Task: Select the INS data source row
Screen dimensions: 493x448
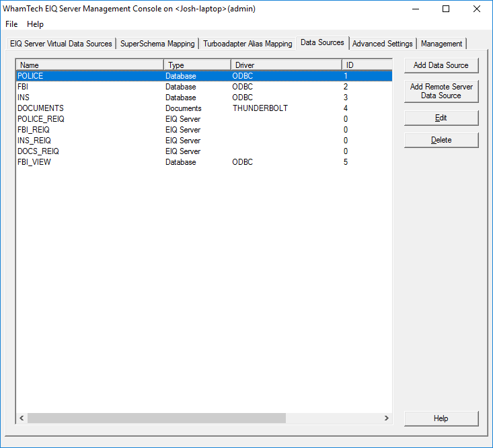Action: click(204, 98)
